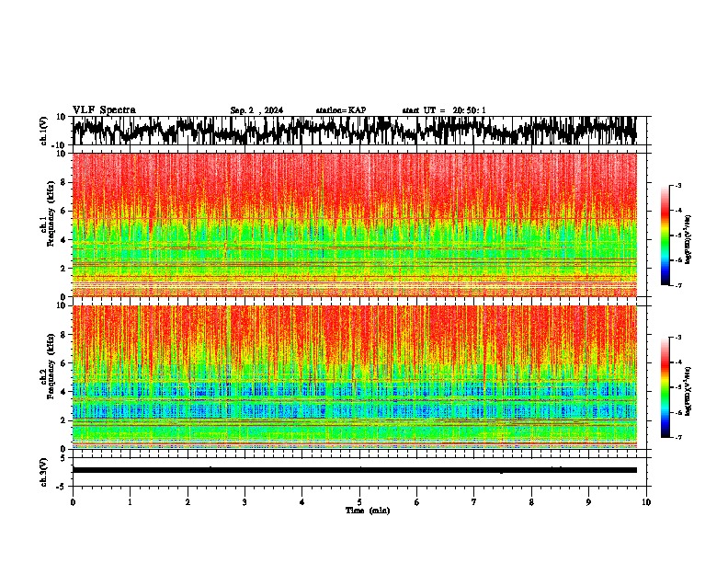Screen dimensions: 728x563
Task: Click time axis tick label "5"
Action: [x=359, y=502]
